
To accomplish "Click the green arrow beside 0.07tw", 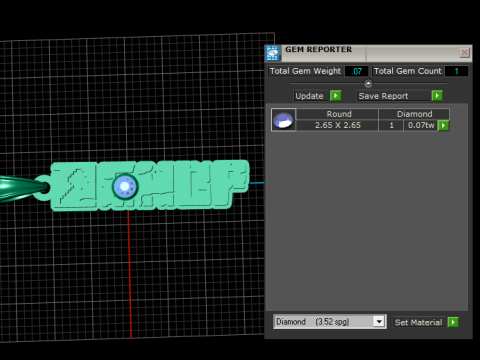I will click(443, 126).
